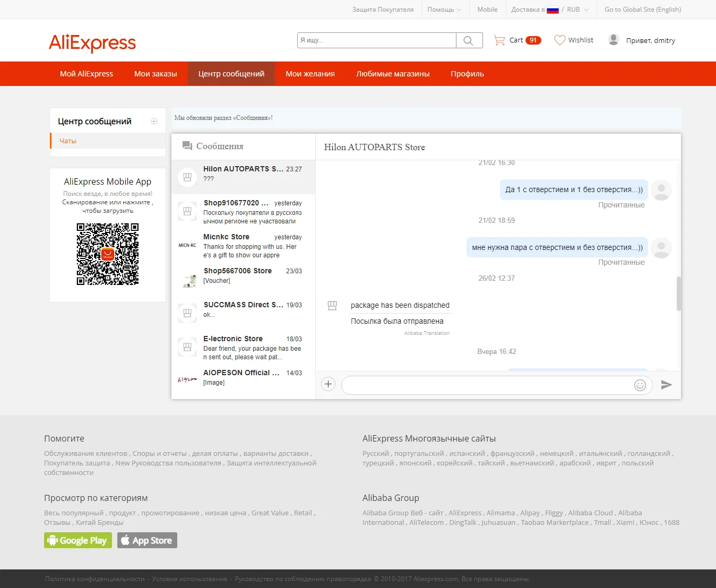Focus the 'Я ищу...' search field
Image resolution: width=716 pixels, height=588 pixels.
pyautogui.click(x=377, y=40)
